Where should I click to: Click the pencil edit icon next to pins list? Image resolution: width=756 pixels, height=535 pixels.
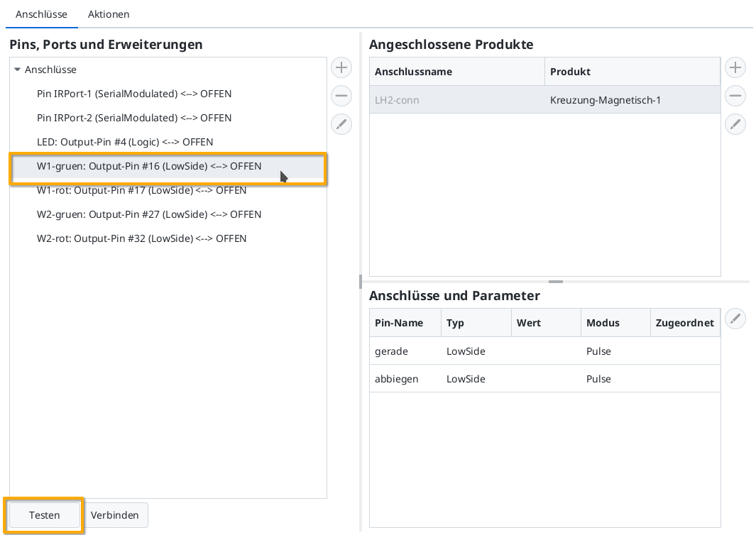[x=341, y=124]
